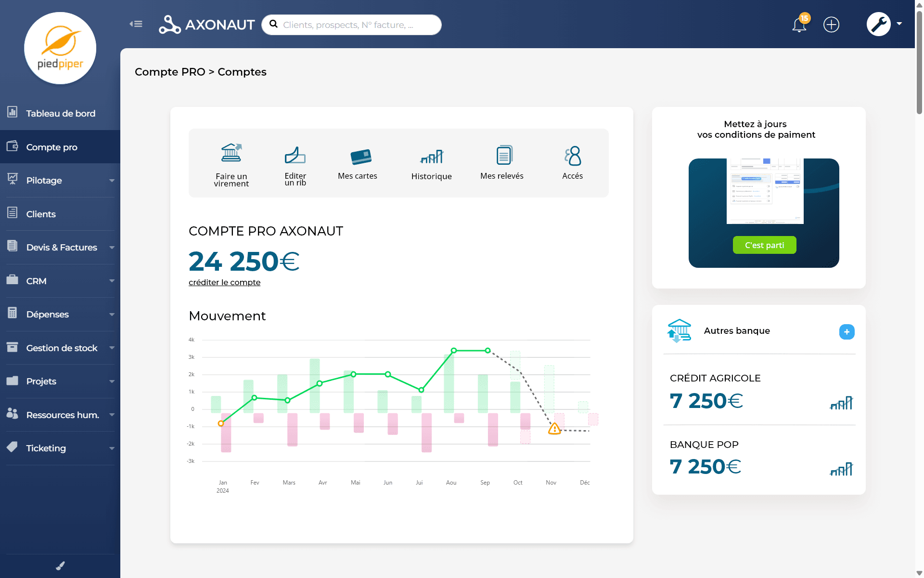Click the créditer le compte link
The height and width of the screenshot is (578, 924).
click(224, 282)
